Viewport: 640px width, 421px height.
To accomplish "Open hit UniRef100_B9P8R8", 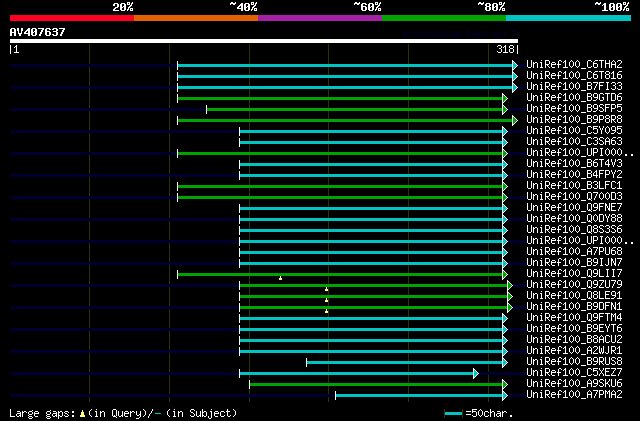I will (x=574, y=120).
